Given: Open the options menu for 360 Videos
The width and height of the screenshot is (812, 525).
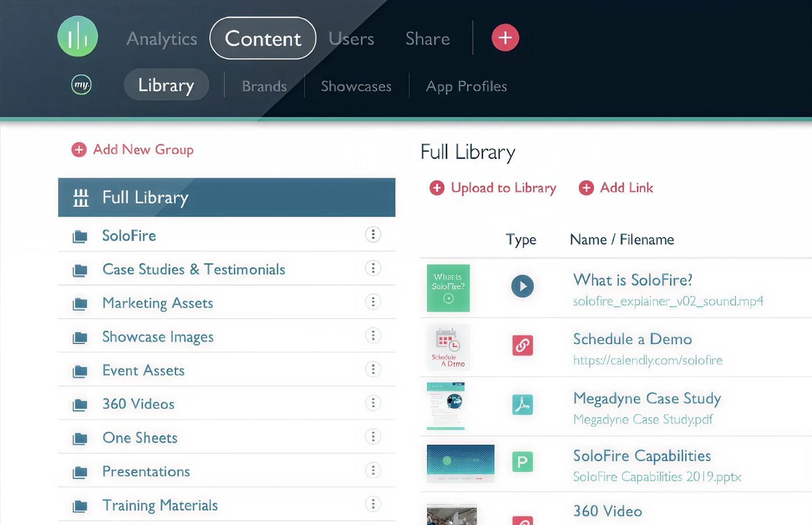Looking at the screenshot, I should coord(373,403).
